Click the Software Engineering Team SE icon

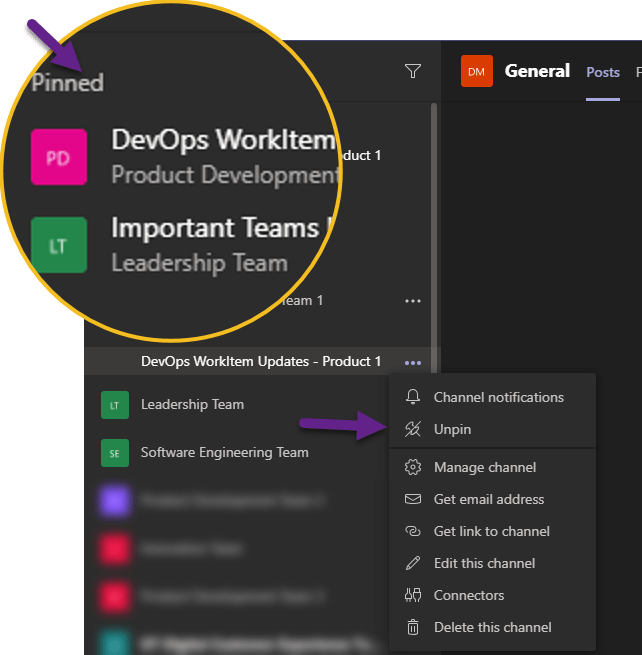point(115,453)
